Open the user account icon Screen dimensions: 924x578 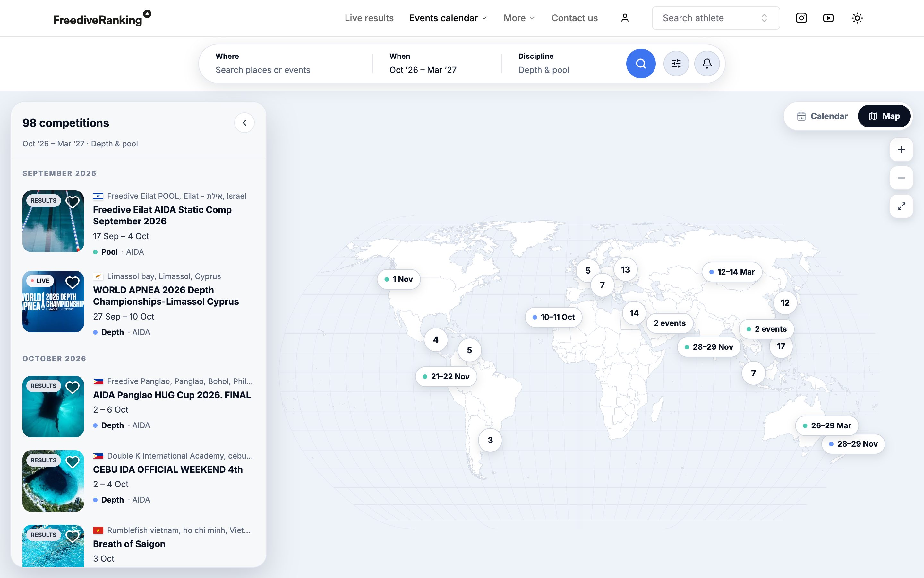(625, 18)
